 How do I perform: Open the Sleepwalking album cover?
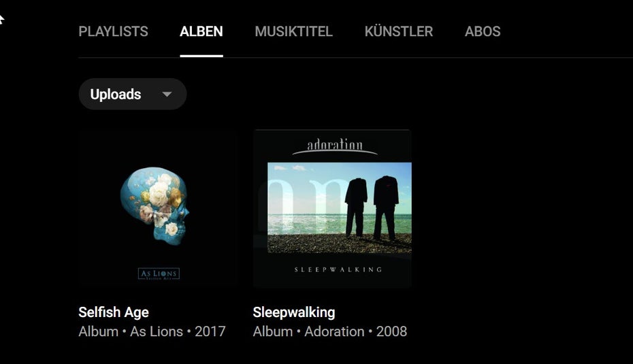click(332, 208)
